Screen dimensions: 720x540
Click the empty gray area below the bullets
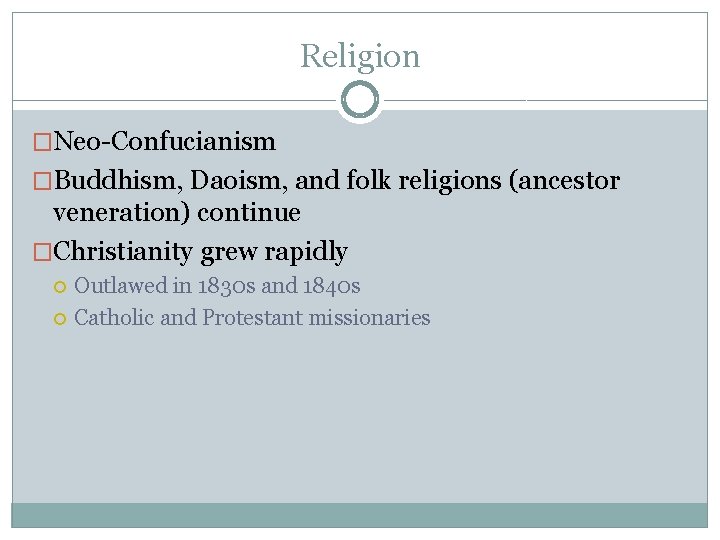(360, 420)
